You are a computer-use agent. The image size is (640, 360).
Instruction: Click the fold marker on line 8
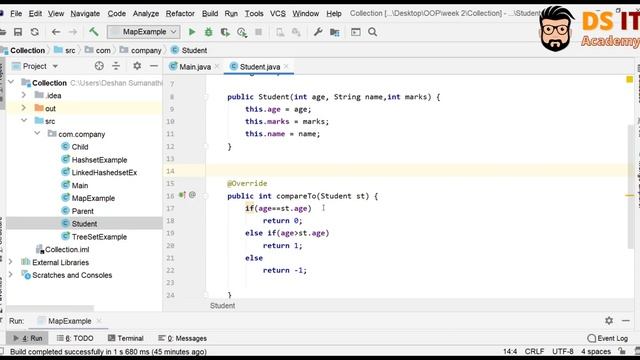pyautogui.click(x=206, y=97)
